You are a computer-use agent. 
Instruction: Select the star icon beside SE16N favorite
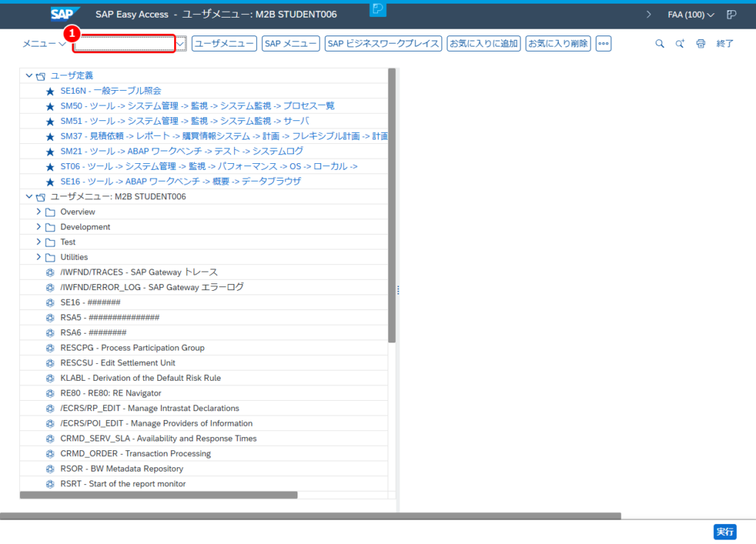tap(49, 91)
